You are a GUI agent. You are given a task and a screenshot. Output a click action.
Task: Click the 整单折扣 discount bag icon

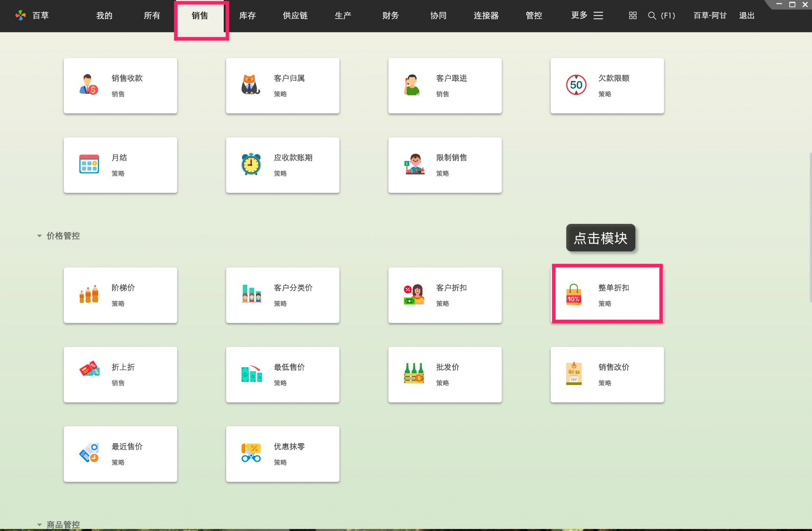573,295
